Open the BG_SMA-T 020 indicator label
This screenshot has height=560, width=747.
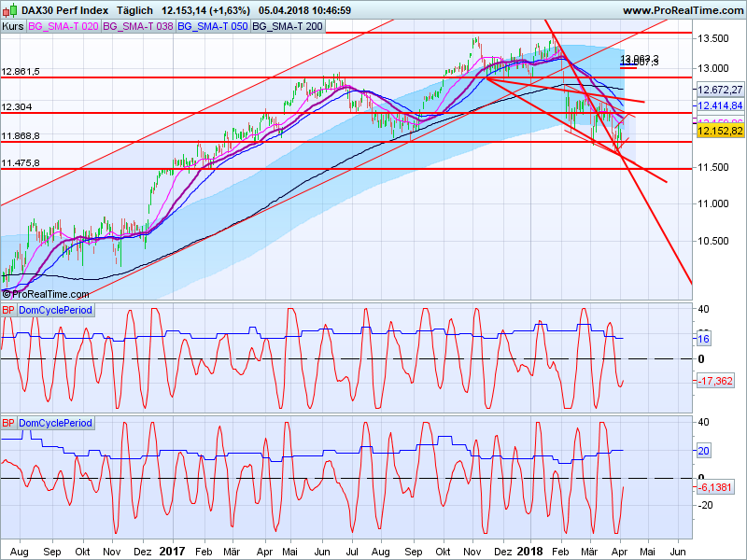(x=63, y=26)
